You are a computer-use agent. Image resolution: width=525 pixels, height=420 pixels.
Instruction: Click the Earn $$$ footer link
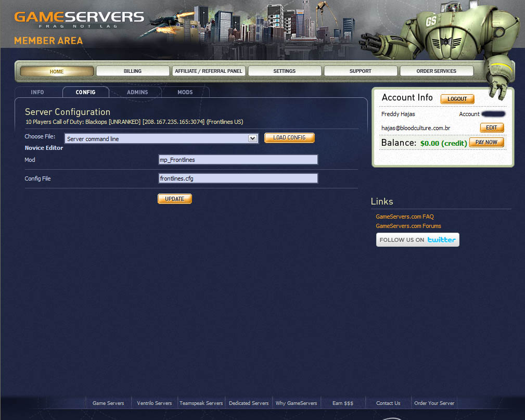343,403
